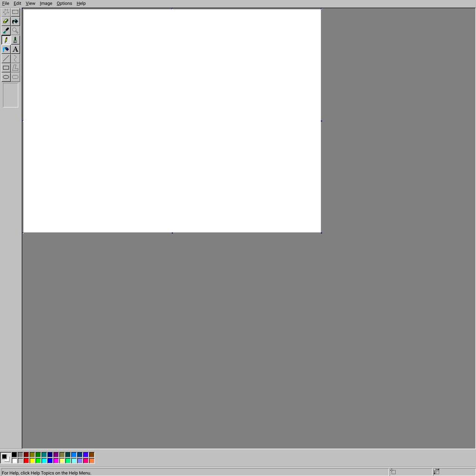Activate the Pick Color eyedropper tool
This screenshot has width=476, height=476.
tap(6, 30)
